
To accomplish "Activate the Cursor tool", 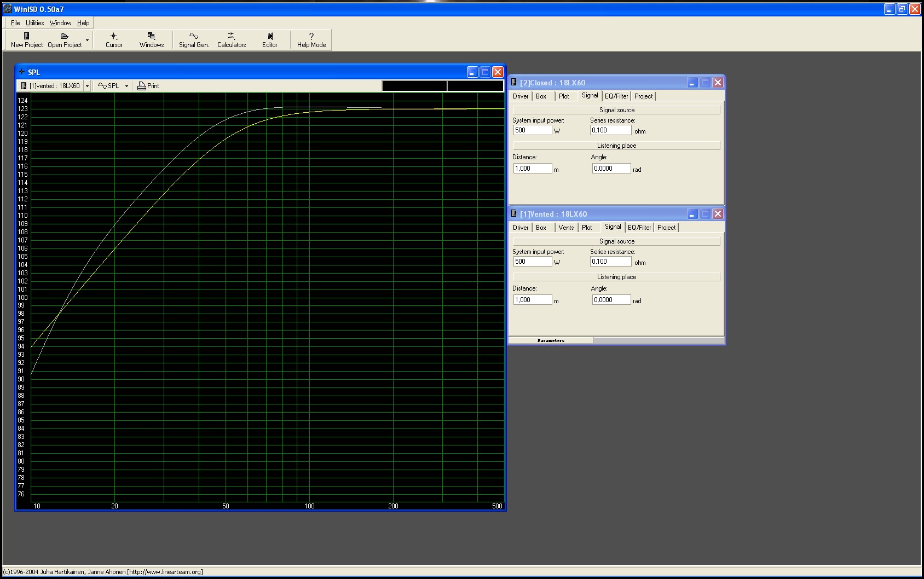I will (114, 40).
